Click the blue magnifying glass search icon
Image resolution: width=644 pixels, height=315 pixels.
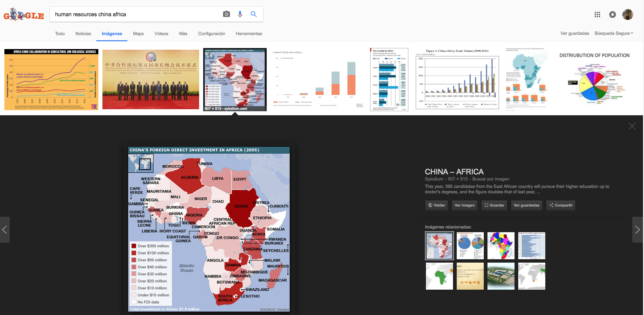[254, 14]
